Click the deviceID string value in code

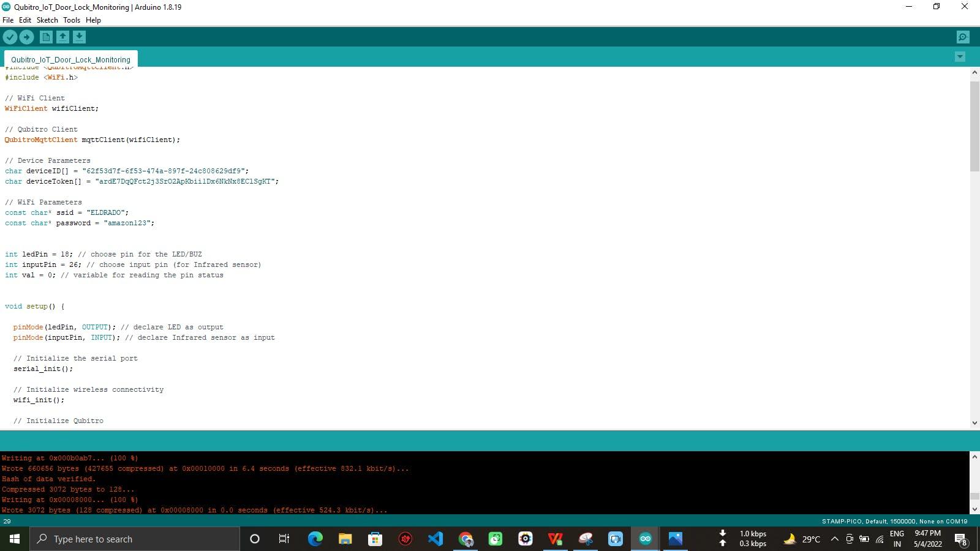click(x=164, y=171)
